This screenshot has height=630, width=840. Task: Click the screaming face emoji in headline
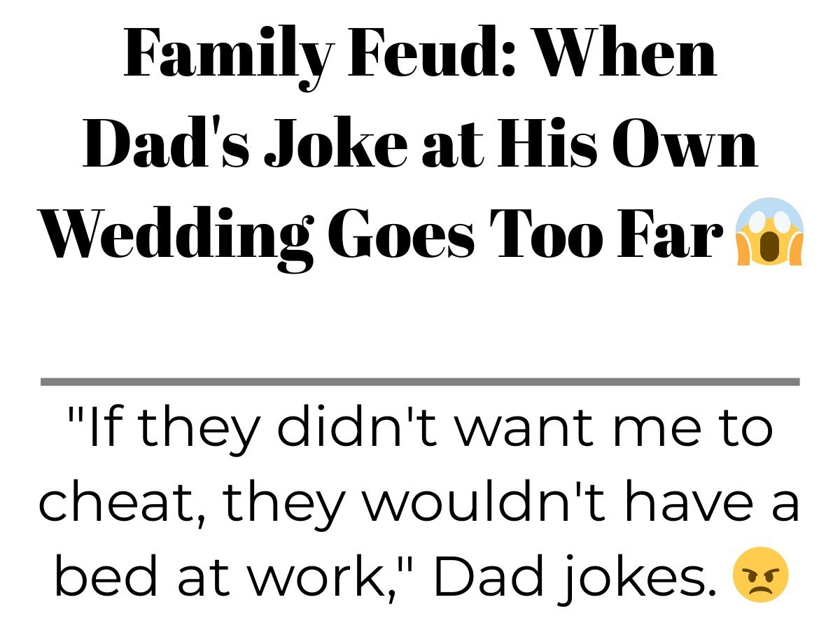click(x=769, y=232)
